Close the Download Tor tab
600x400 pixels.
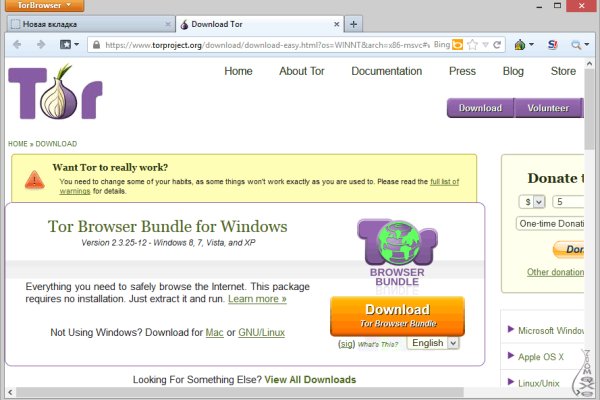click(336, 23)
